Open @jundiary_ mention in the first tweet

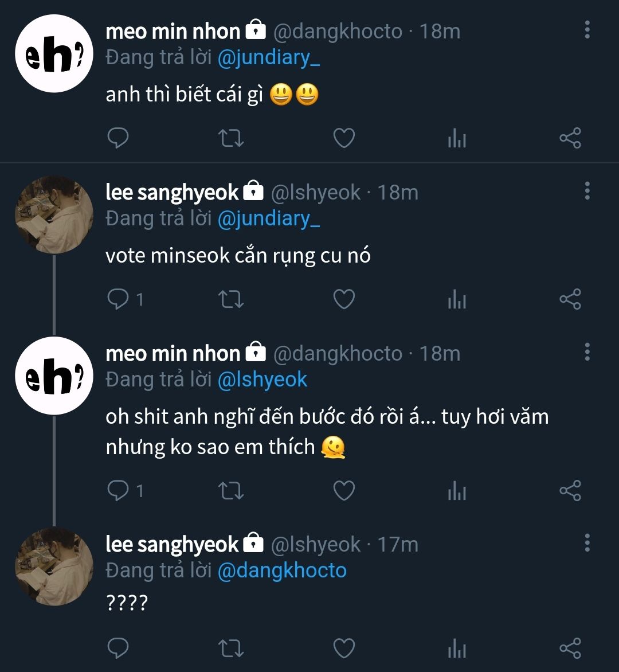pyautogui.click(x=268, y=57)
